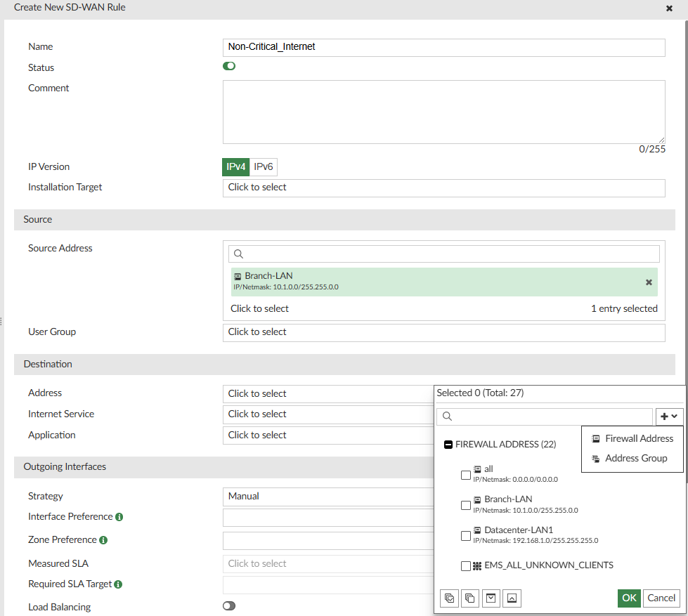Check the EMS_ALL_UNKNOWN_CLIENTS checkbox
Image resolution: width=688 pixels, height=616 pixels.
[x=466, y=566]
